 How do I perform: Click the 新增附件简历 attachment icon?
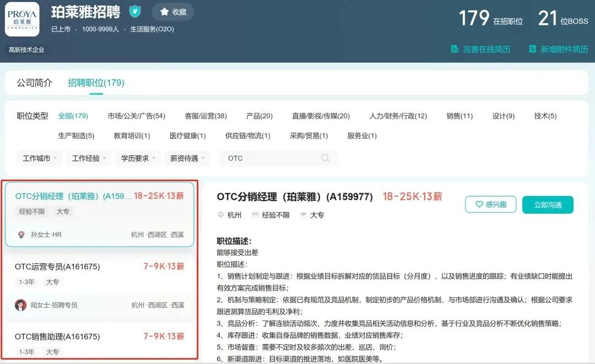pyautogui.click(x=532, y=49)
